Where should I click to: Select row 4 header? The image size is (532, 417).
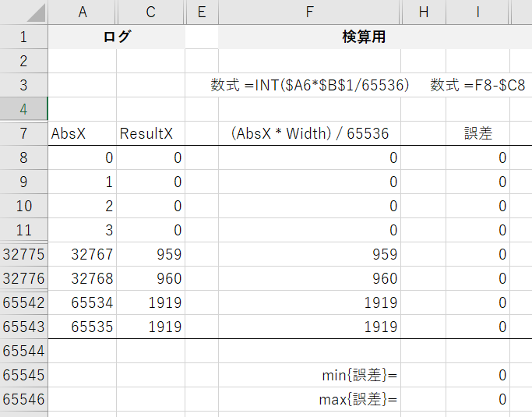(x=23, y=109)
